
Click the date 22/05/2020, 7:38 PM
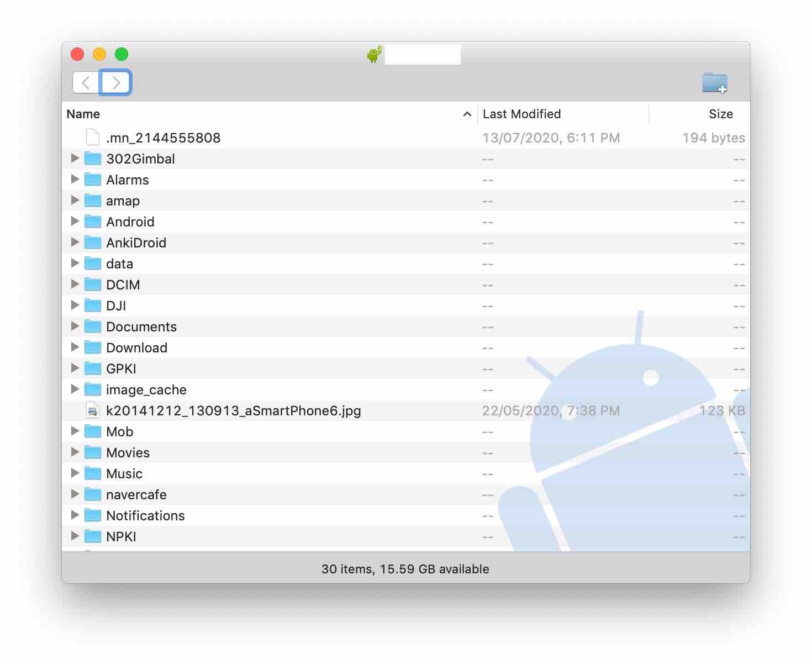tap(551, 410)
